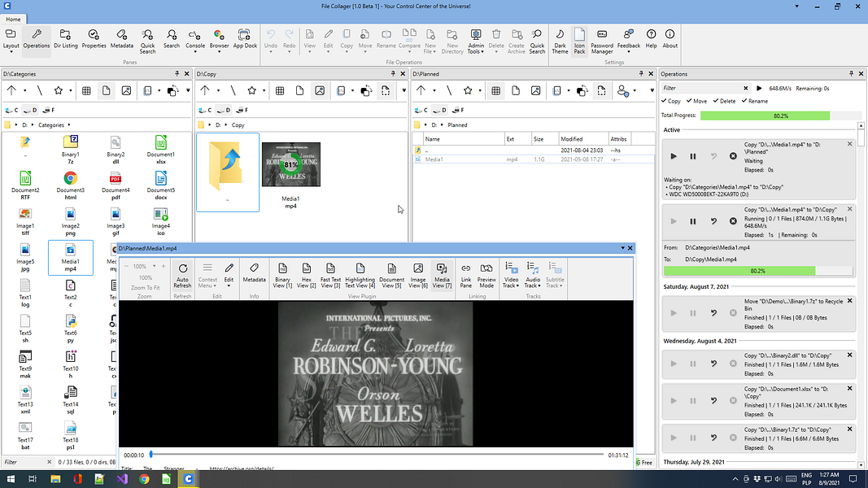The image size is (868, 488).
Task: Select Document3 html file in Categories
Action: (71, 181)
